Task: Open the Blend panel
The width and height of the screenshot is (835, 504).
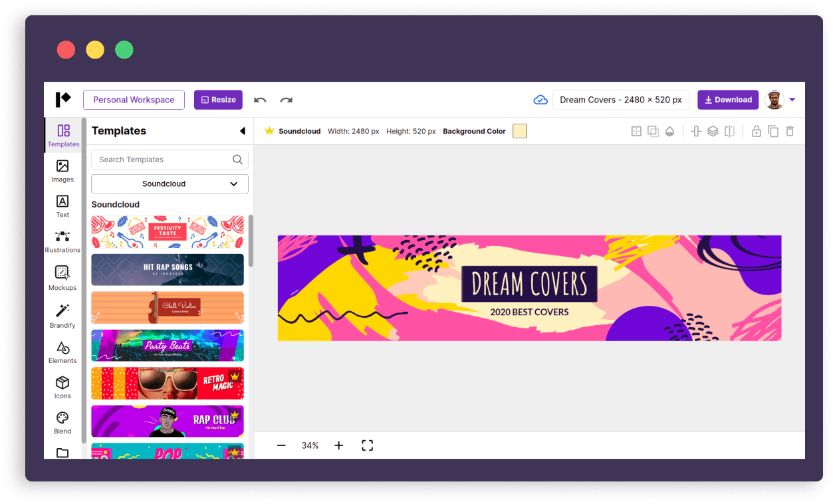Action: point(62,422)
